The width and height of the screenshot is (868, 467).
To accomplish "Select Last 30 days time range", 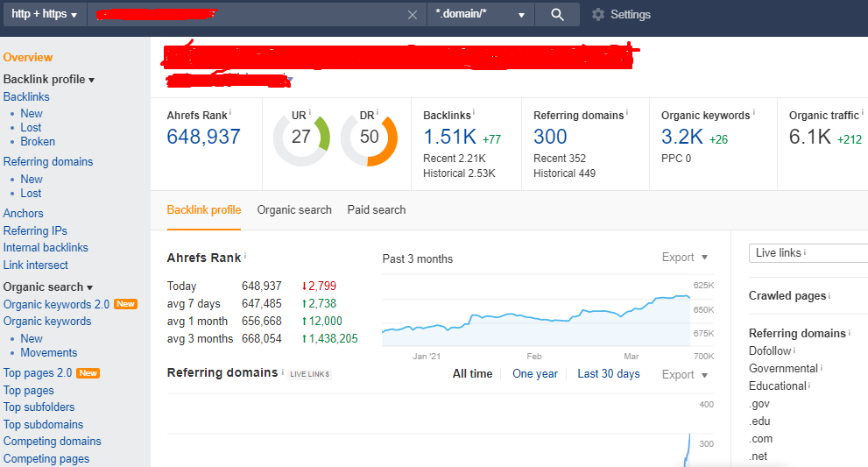I will click(x=608, y=374).
